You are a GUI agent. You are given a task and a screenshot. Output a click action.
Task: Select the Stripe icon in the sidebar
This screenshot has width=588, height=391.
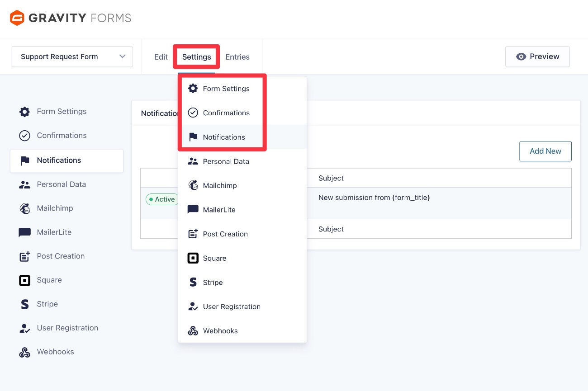point(24,304)
